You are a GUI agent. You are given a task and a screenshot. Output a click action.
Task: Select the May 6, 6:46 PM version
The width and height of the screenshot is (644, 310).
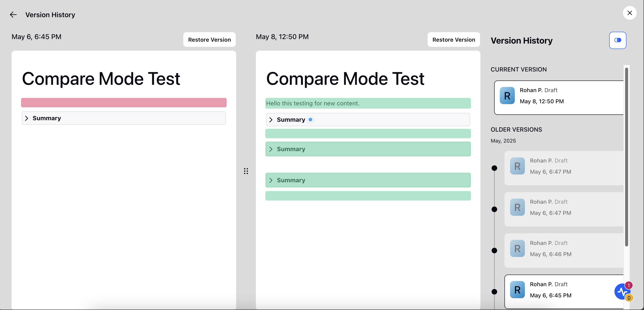pyautogui.click(x=564, y=251)
